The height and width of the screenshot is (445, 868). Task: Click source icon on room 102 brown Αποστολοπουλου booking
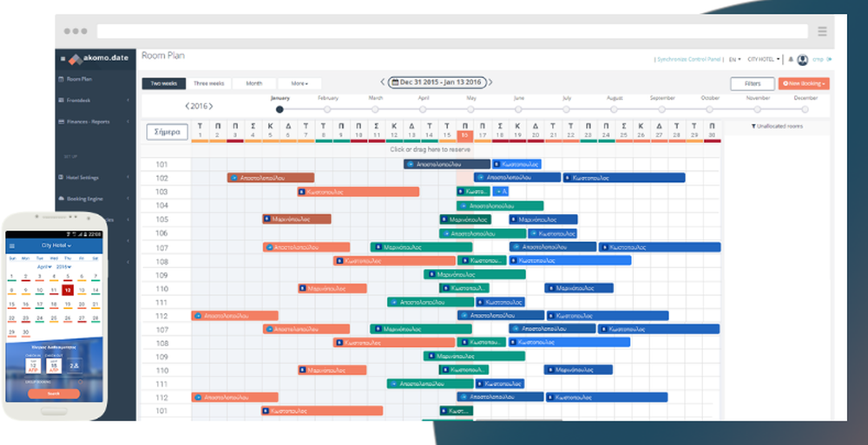[234, 178]
